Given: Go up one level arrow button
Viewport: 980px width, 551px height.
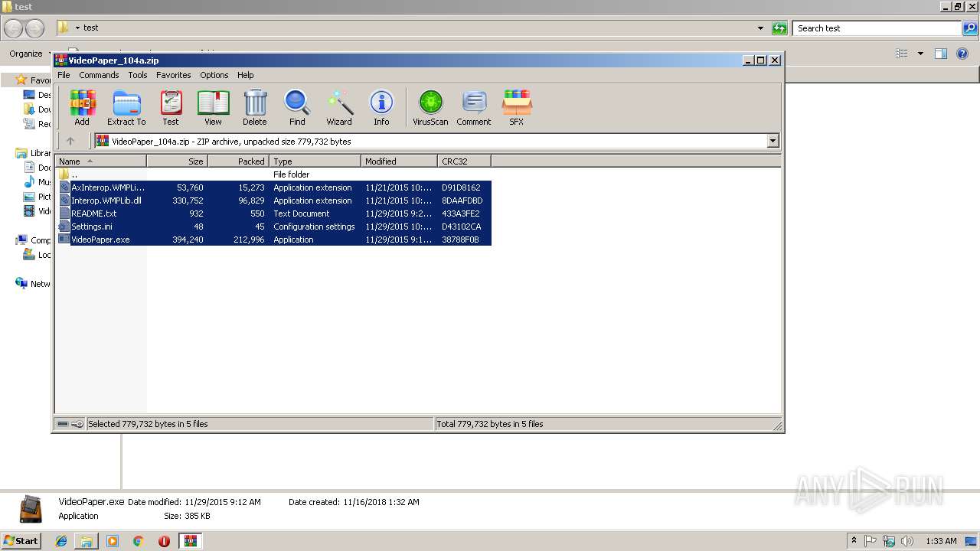Looking at the screenshot, I should point(70,141).
